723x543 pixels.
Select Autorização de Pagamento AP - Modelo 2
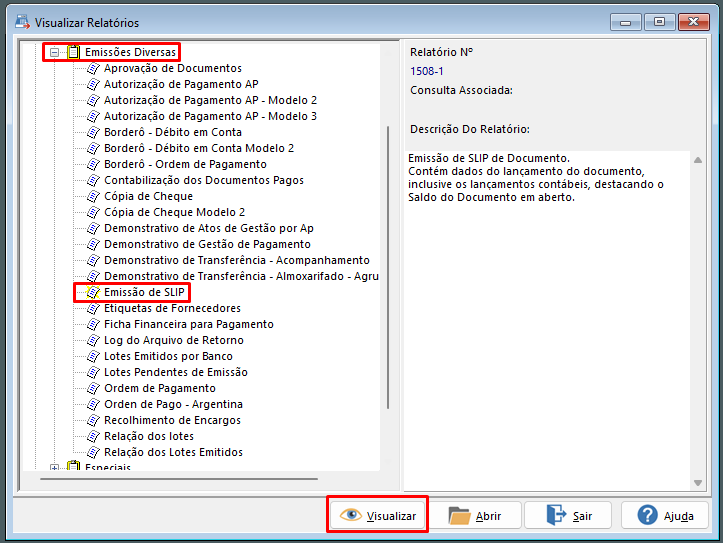[211, 100]
